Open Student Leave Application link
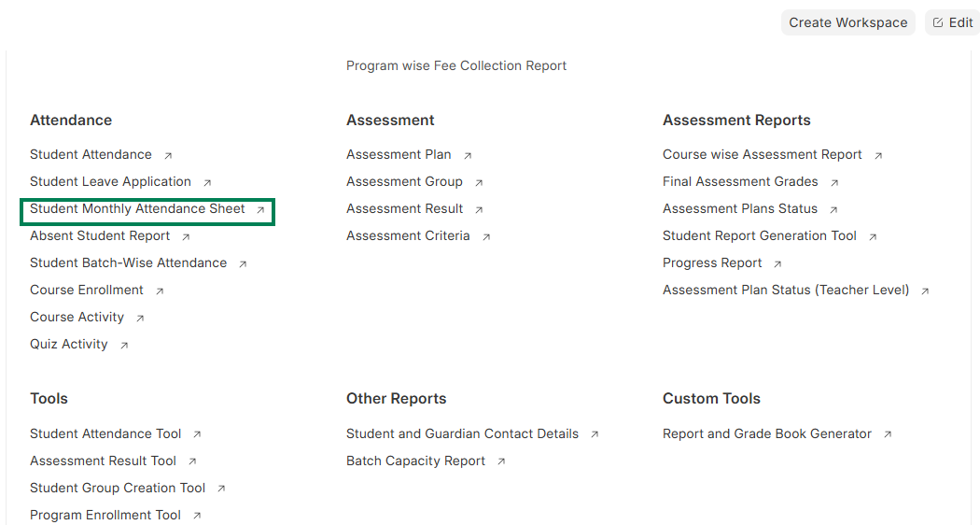This screenshot has height=525, width=980. 110,182
